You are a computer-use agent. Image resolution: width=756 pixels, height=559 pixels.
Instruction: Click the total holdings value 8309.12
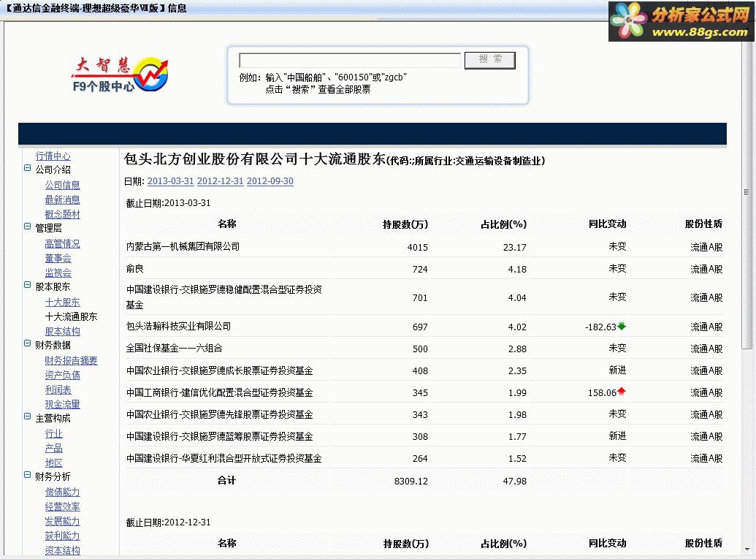tap(411, 481)
